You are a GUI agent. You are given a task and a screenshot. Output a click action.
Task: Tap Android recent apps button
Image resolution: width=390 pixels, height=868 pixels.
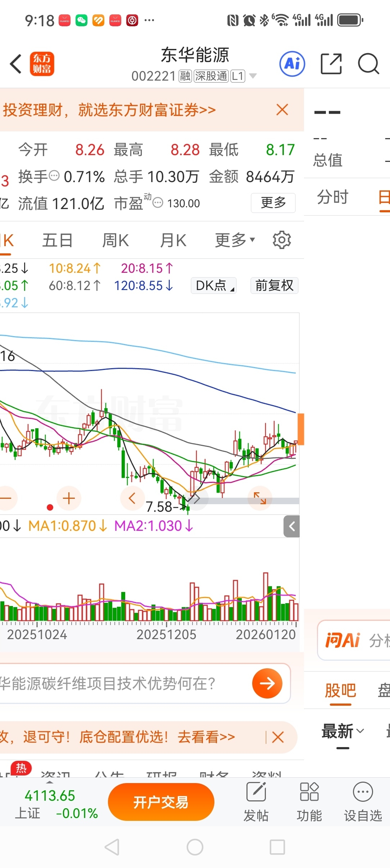click(x=277, y=847)
